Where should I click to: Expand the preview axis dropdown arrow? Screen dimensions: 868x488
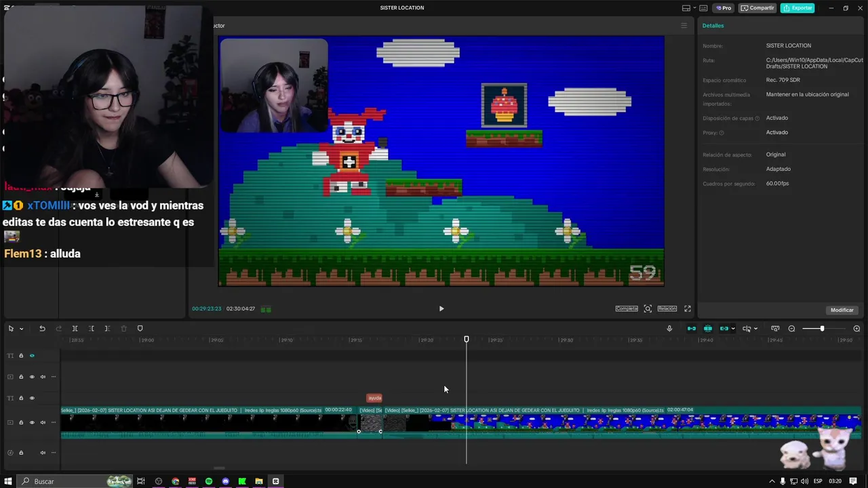pyautogui.click(x=755, y=329)
